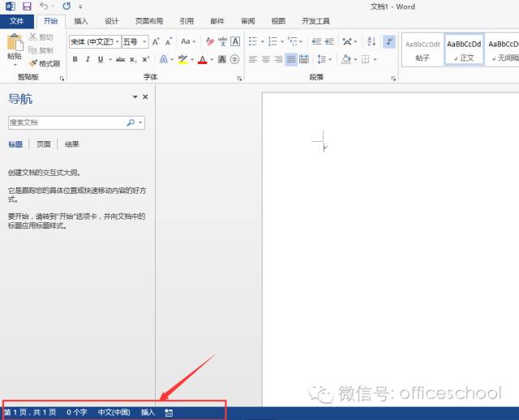Save the document using Quick Access icon
Screen dimensions: 519x420
[x=28, y=6]
